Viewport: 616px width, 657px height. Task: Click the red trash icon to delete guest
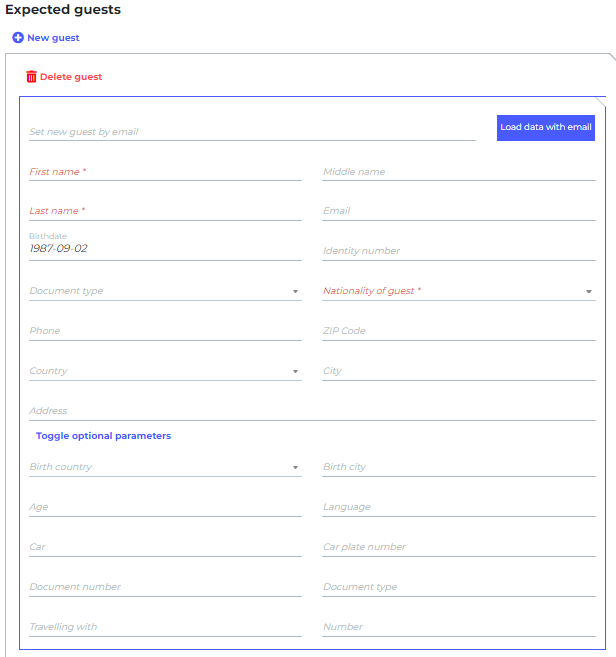click(x=31, y=77)
